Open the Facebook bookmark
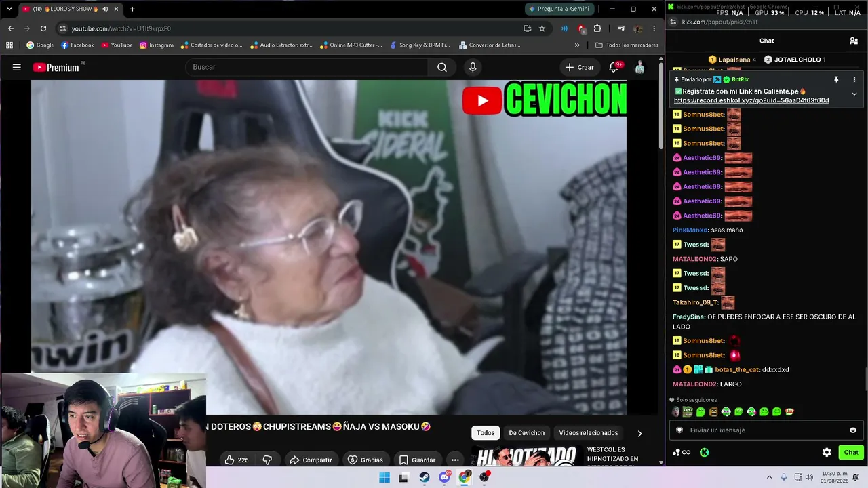Image resolution: width=868 pixels, height=488 pixels. pyautogui.click(x=77, y=45)
